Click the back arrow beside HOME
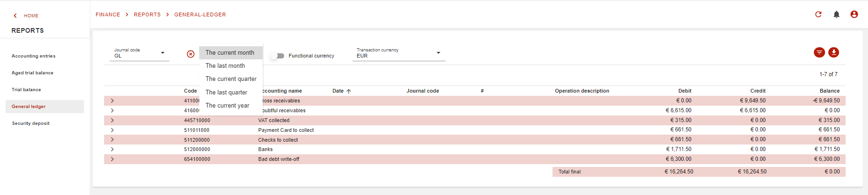This screenshot has height=195, width=868. coord(15,16)
